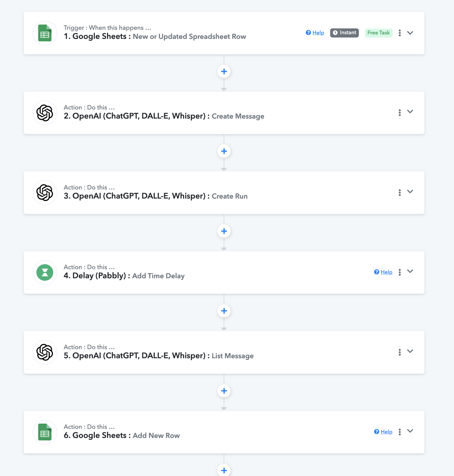
Task: Add a step after the Google Sheets trigger
Action: (224, 71)
